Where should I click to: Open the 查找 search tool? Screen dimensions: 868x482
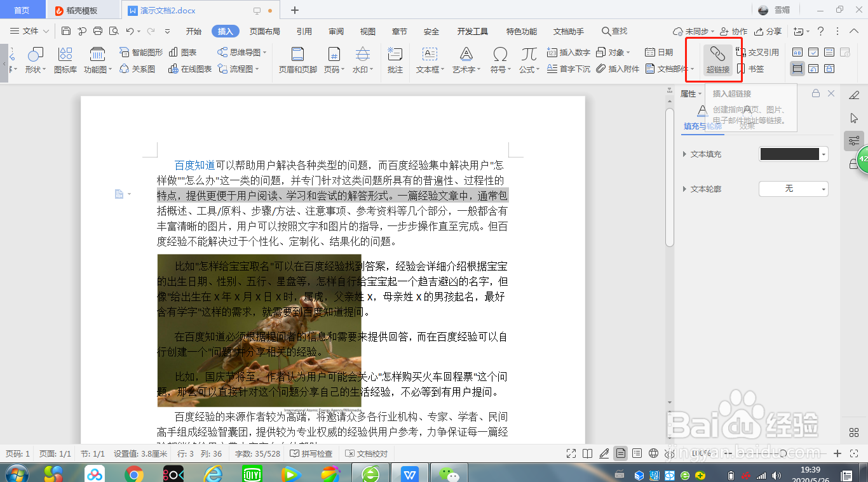[x=614, y=31]
